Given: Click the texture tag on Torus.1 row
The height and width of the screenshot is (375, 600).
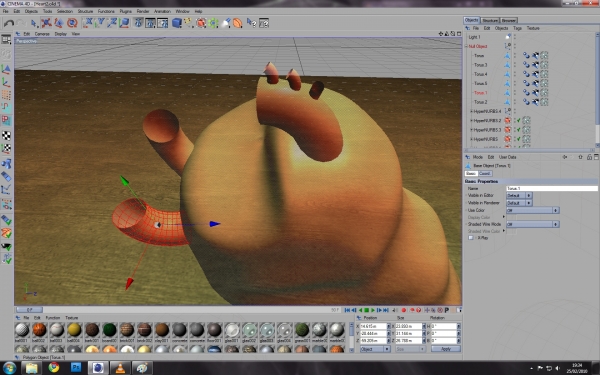Looking at the screenshot, I should point(544,93).
